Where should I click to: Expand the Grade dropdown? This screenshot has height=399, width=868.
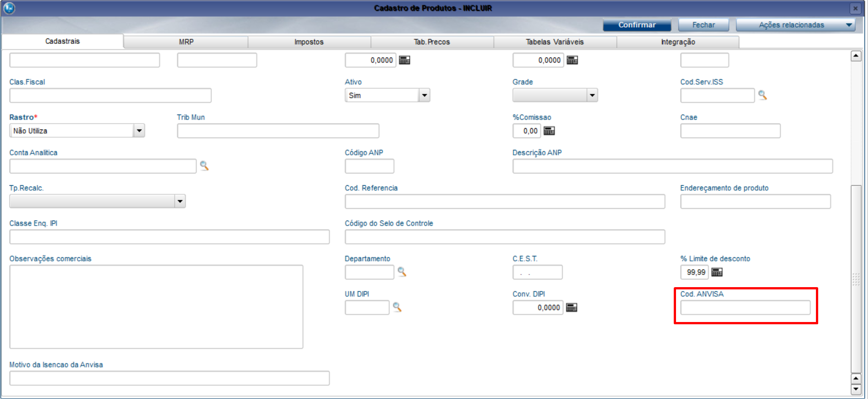point(592,95)
